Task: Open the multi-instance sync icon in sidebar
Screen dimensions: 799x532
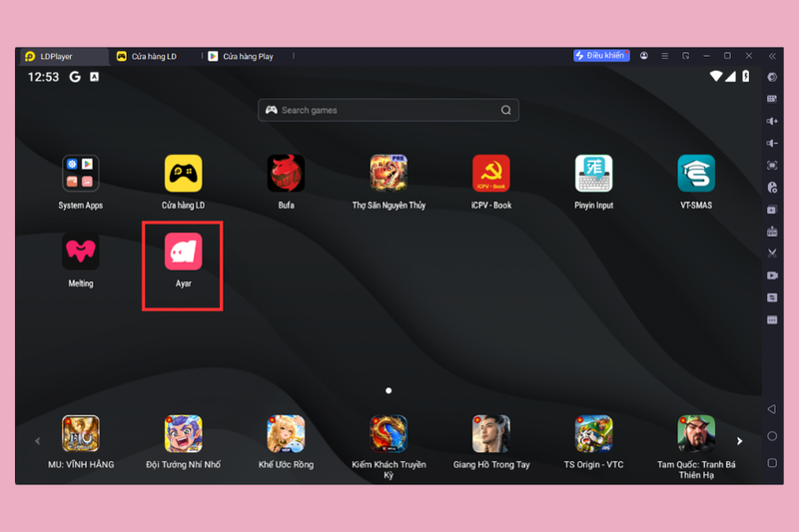Action: [772, 188]
